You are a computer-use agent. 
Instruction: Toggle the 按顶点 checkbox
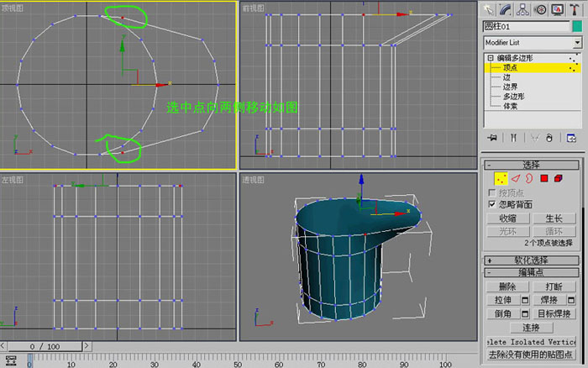[492, 192]
